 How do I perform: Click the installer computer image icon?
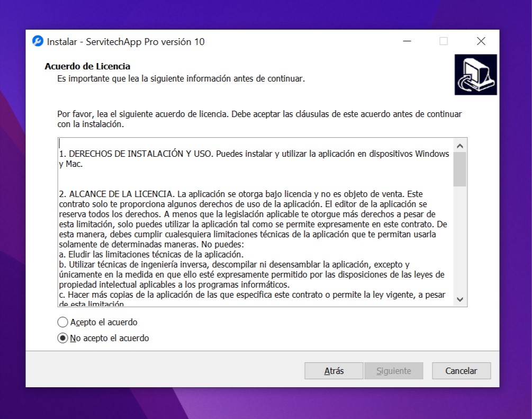476,75
